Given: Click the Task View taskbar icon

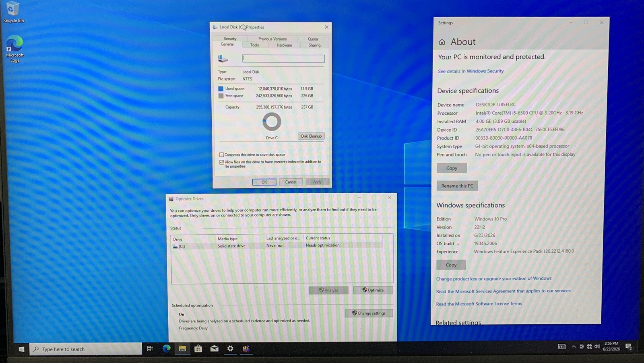Looking at the screenshot, I should 150,349.
